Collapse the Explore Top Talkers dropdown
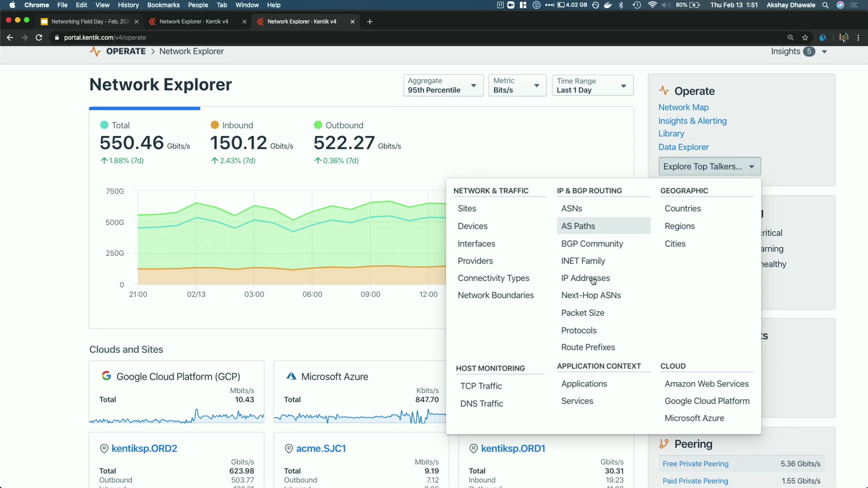 click(x=710, y=166)
